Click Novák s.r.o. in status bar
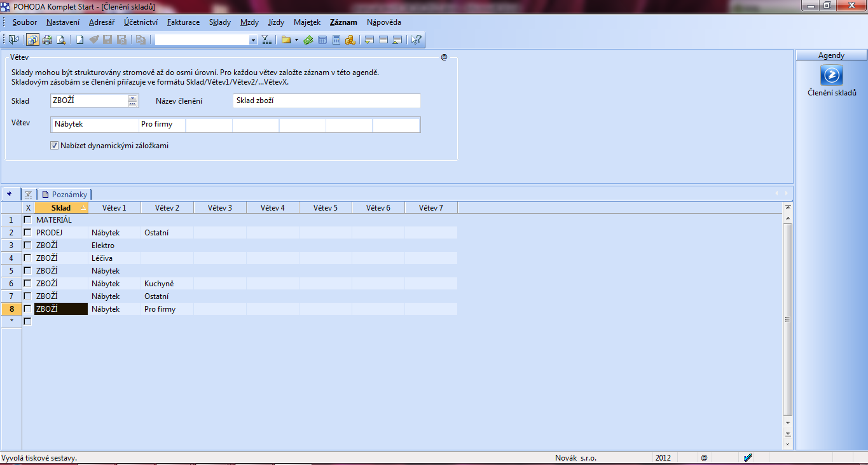Image resolution: width=868 pixels, height=465 pixels. (576, 457)
